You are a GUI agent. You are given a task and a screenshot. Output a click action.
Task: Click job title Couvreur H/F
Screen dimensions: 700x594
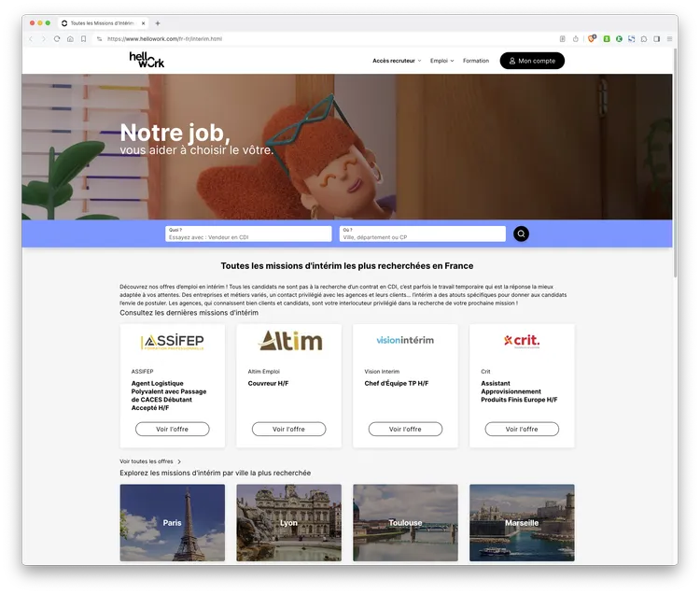268,384
